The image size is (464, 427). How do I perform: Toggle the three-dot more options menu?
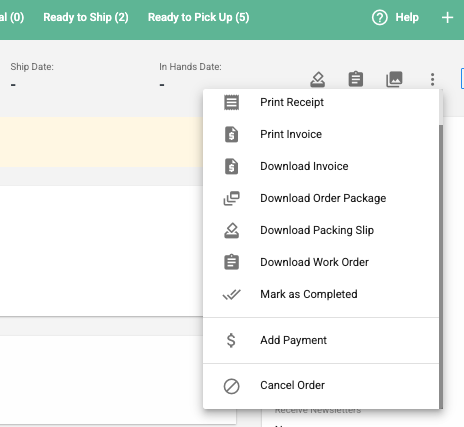coord(432,79)
